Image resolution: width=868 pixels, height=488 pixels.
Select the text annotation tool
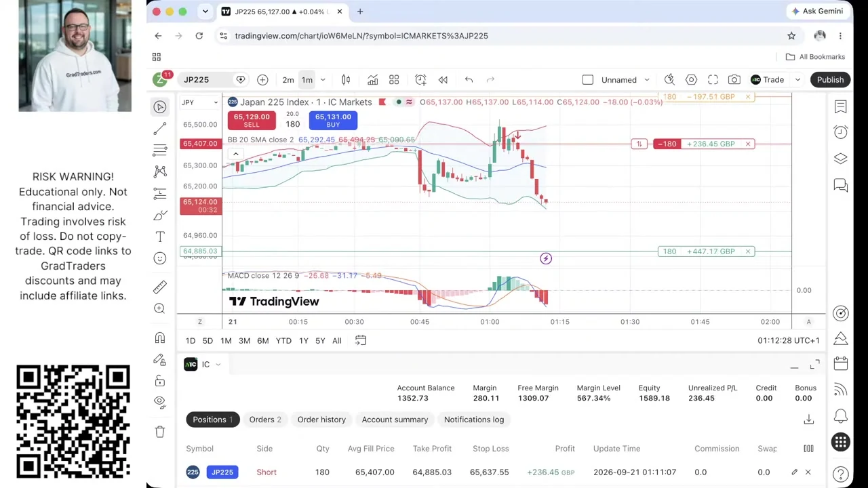pos(160,237)
